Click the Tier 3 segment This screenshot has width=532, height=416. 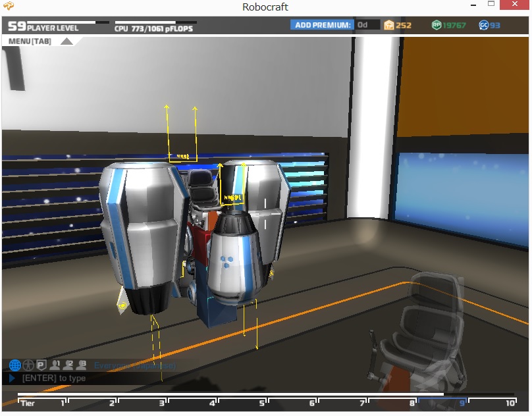[x=142, y=403]
